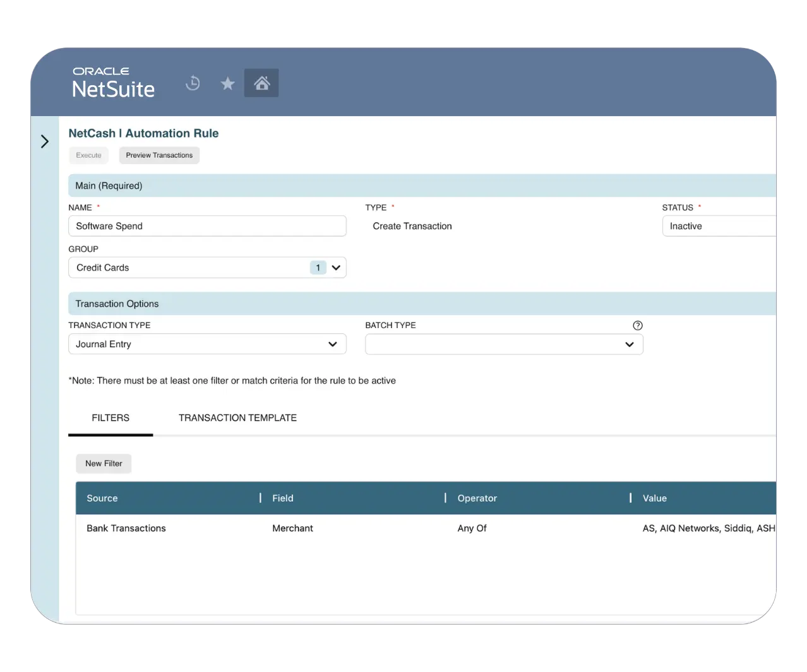Click the New Filter button
The height and width of the screenshot is (672, 807).
point(104,464)
